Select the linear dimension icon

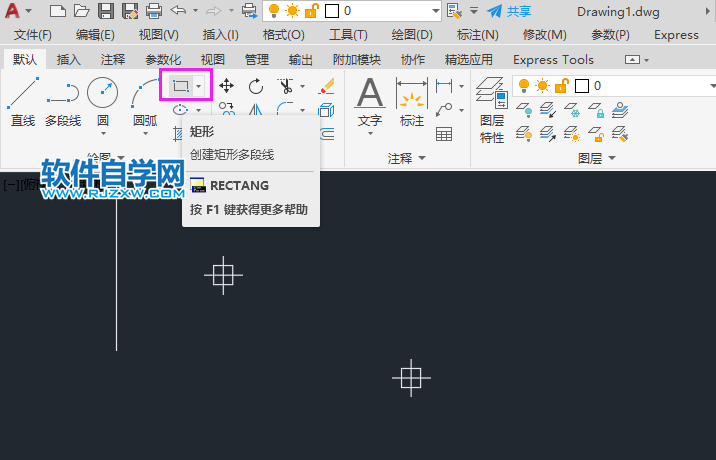point(444,85)
